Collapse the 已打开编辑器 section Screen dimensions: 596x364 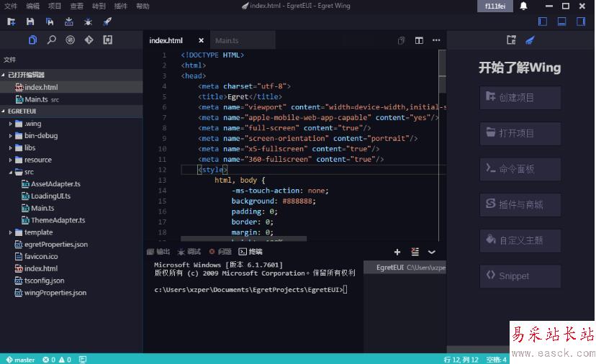[x=71, y=75]
